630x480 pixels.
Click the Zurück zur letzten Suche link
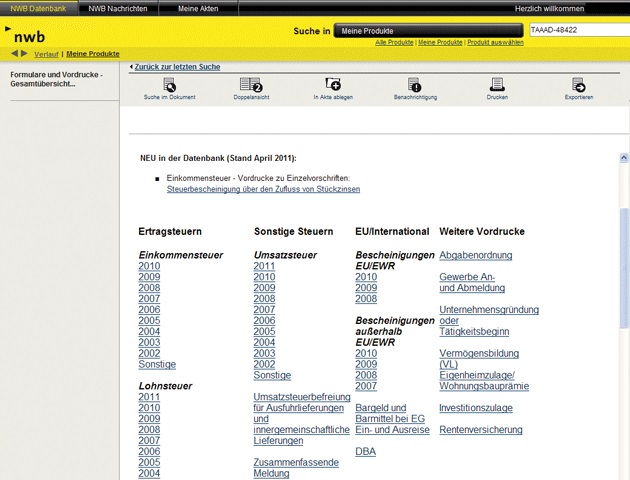177,66
